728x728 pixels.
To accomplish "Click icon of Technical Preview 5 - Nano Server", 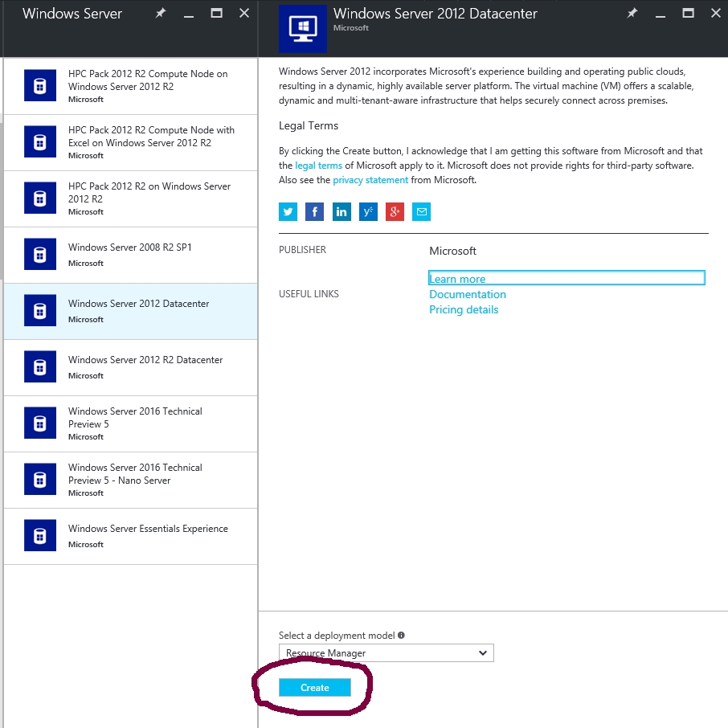I will pos(40,479).
